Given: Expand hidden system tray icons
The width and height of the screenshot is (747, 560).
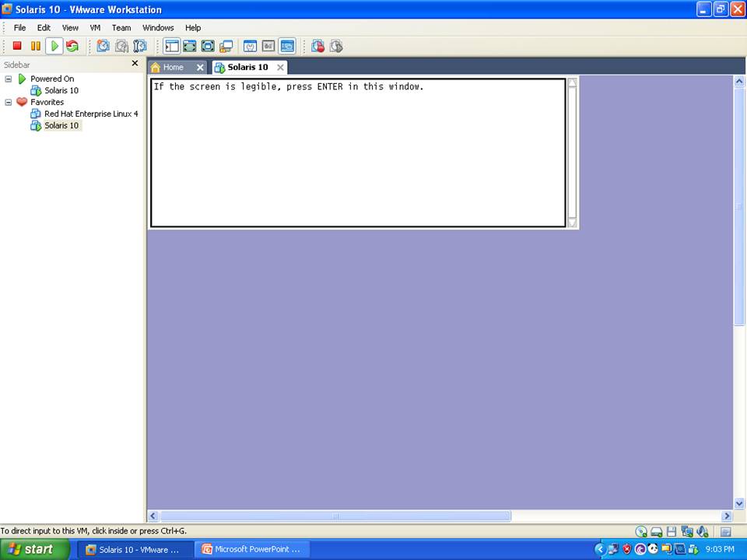Looking at the screenshot, I should [x=599, y=550].
